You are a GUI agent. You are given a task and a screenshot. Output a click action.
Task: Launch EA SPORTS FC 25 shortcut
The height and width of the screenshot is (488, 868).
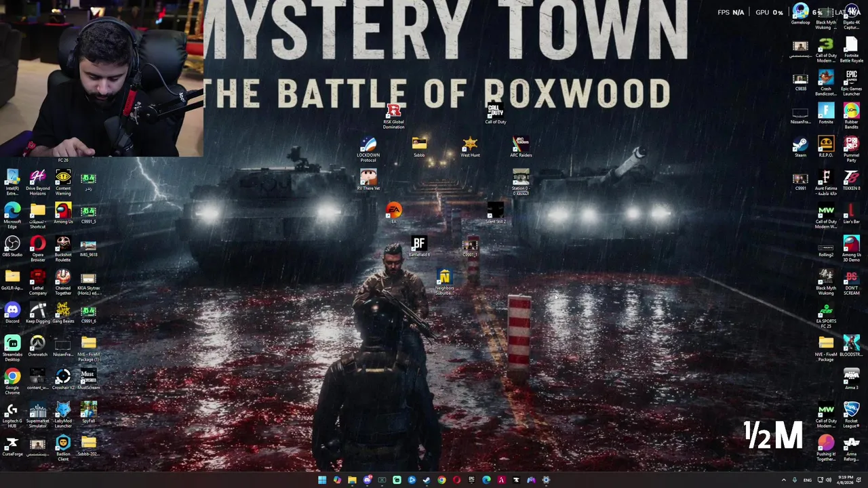(826, 316)
